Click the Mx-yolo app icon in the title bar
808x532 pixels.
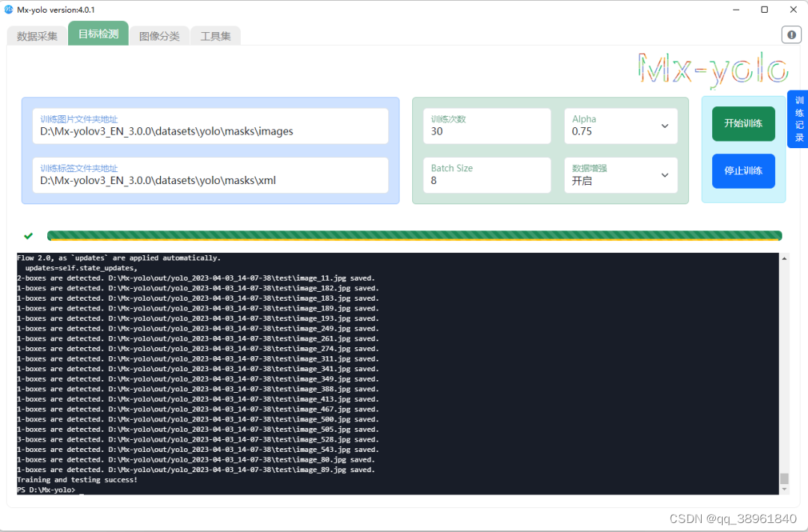point(7,9)
